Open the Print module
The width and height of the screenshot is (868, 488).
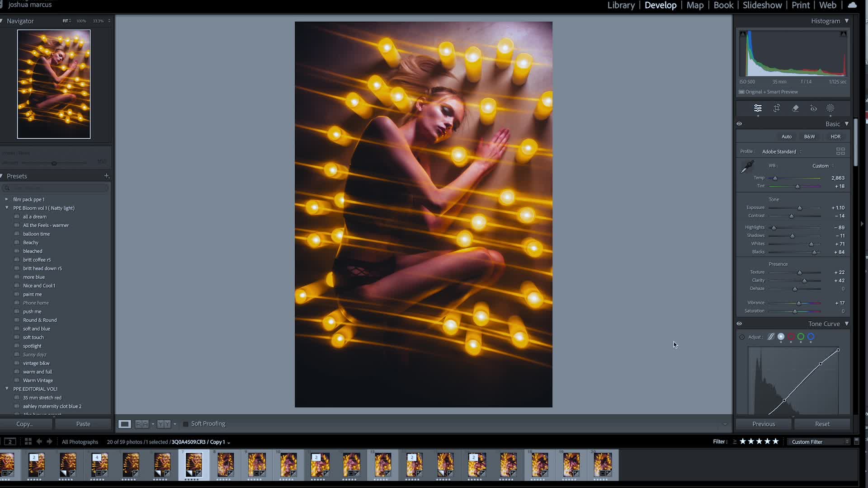point(800,5)
